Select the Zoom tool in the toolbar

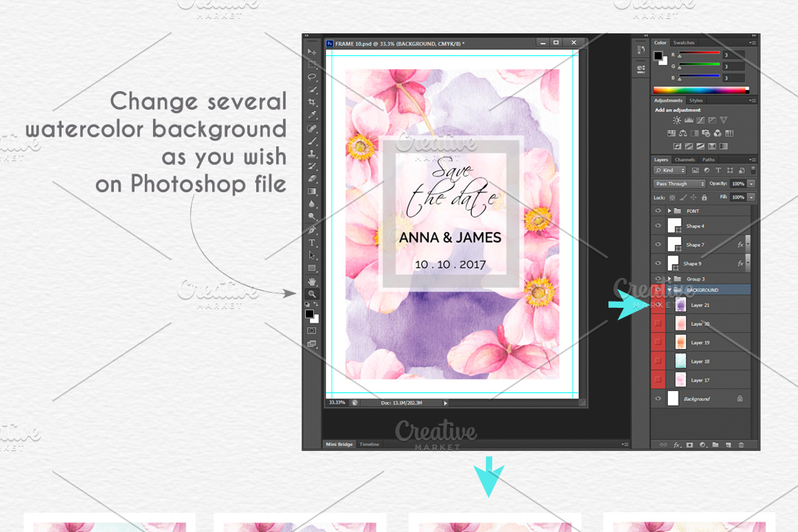312,294
